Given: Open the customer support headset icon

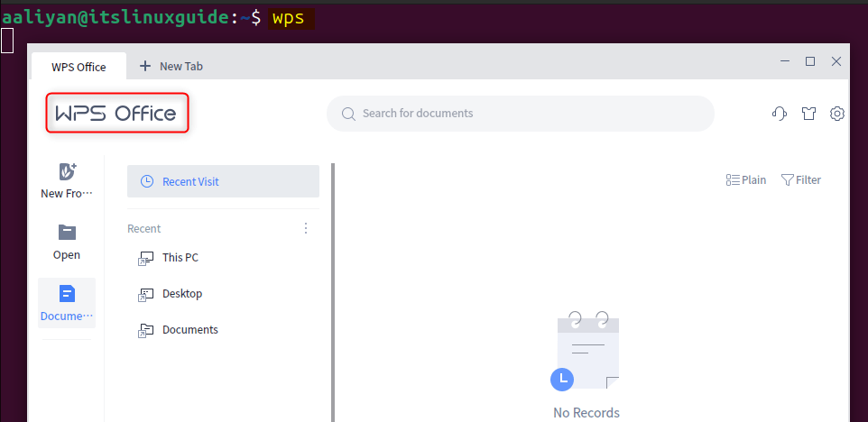Looking at the screenshot, I should point(780,114).
